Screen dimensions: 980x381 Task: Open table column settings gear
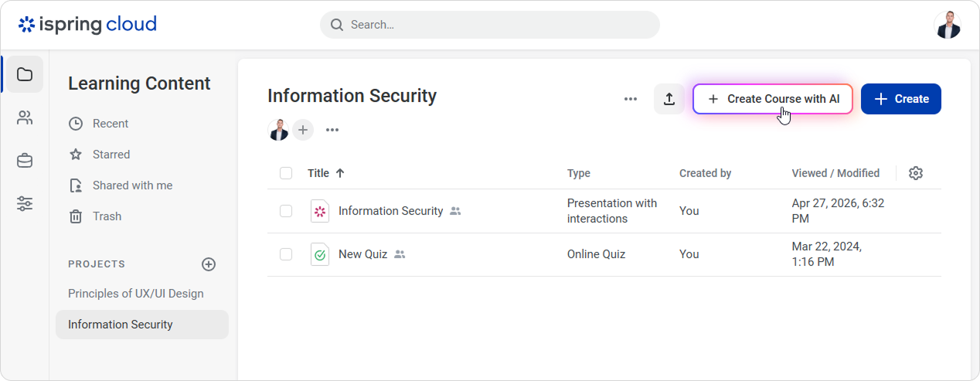click(x=916, y=173)
